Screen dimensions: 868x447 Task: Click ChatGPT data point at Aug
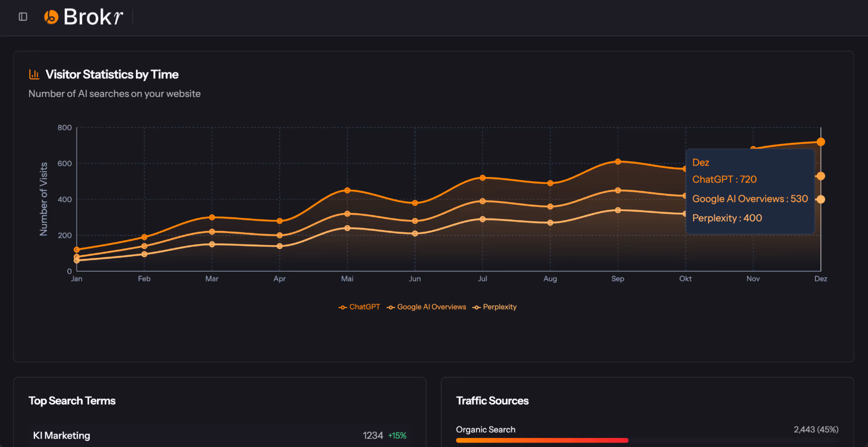coord(550,183)
